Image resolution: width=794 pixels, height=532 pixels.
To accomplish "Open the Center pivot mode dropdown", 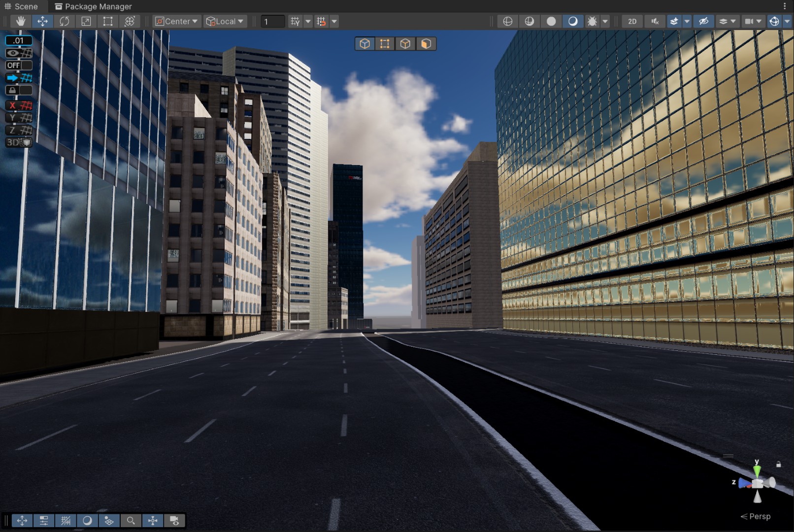I will click(x=176, y=21).
